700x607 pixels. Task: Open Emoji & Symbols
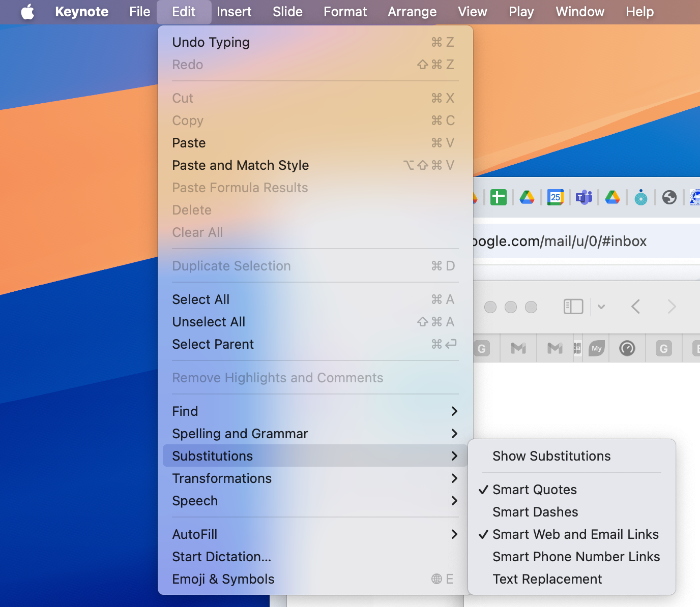click(x=315, y=579)
